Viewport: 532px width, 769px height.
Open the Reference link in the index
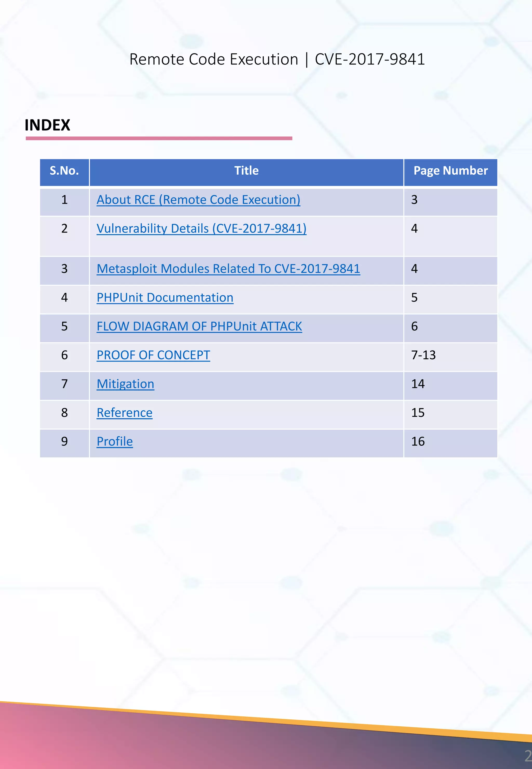point(124,413)
